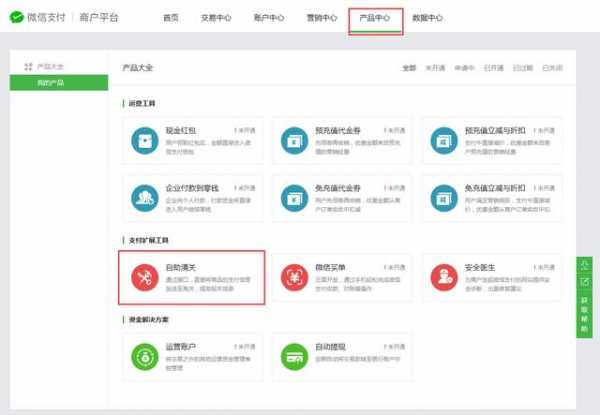The image size is (600, 415).
Task: Open the 数据中心 tab
Action: [427, 18]
